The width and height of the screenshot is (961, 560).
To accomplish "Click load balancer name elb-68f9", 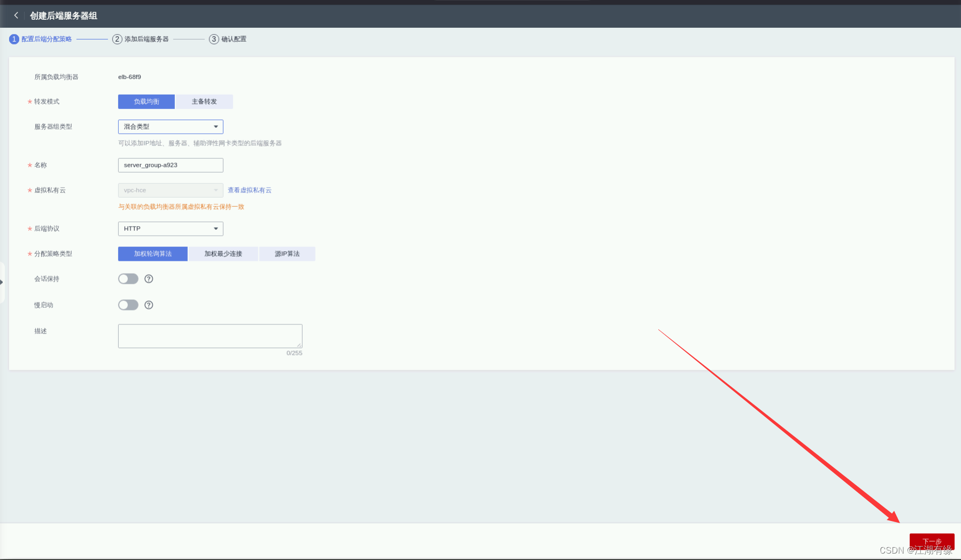I will pos(129,77).
